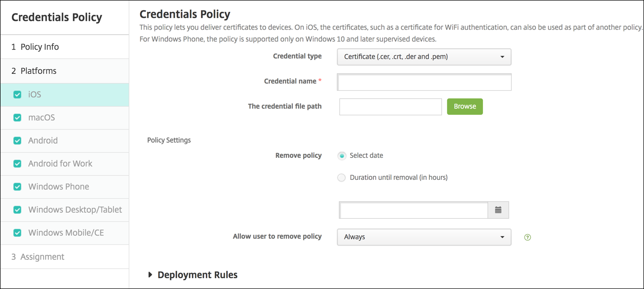The width and height of the screenshot is (644, 289).
Task: Click the green Browse button
Action: [x=465, y=107]
